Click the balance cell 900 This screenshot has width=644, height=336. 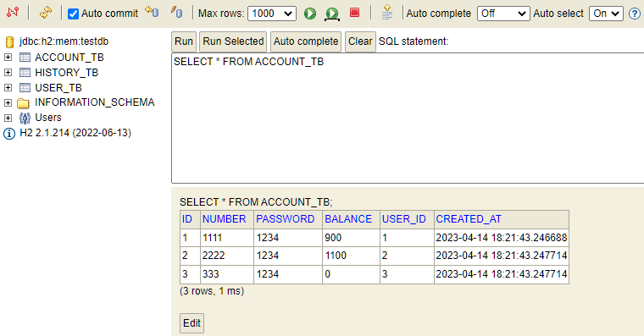[x=351, y=238]
